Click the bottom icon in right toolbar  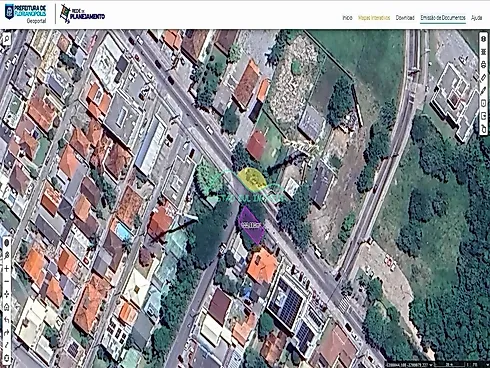tap(484, 128)
